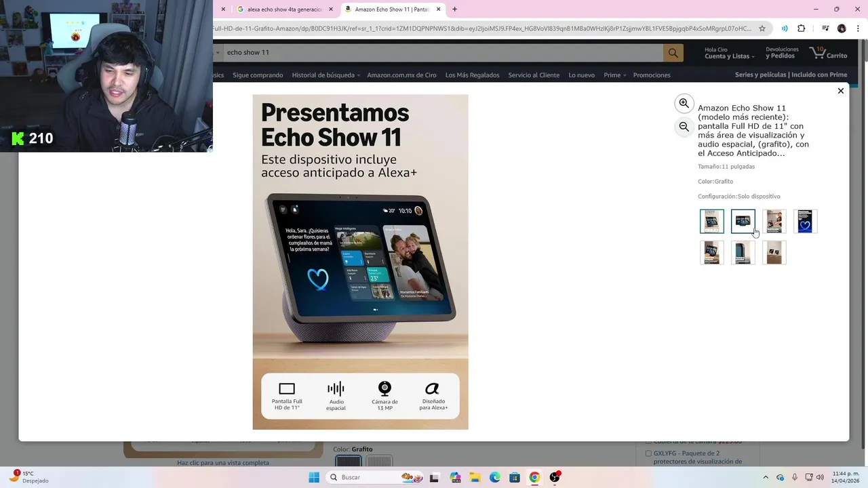Open Chrome profile avatar
This screenshot has width=868, height=488.
[x=842, y=28]
